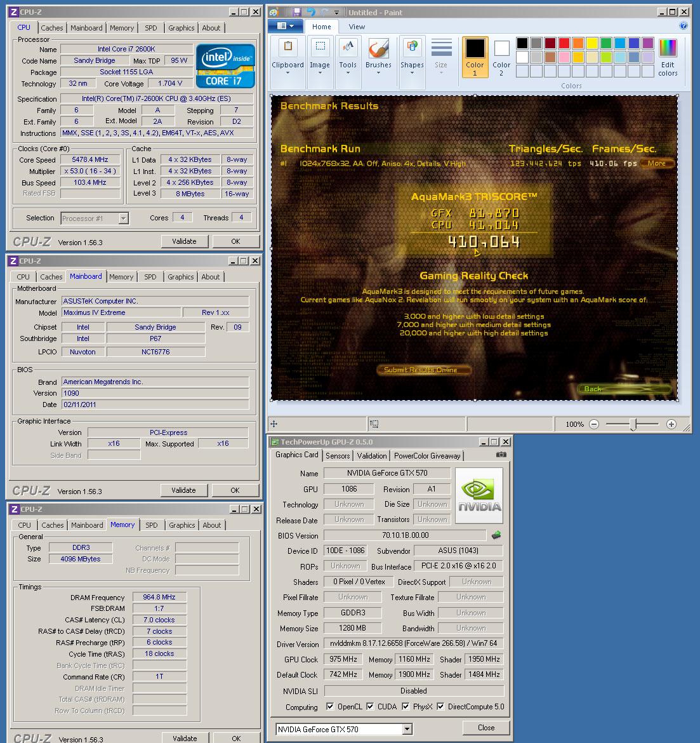Click Validate in the CPU-Z Memory window

[x=185, y=738]
